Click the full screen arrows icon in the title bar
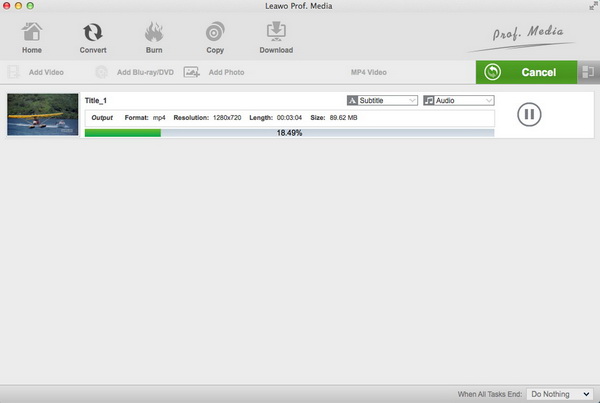The width and height of the screenshot is (600, 403). tap(593, 5)
